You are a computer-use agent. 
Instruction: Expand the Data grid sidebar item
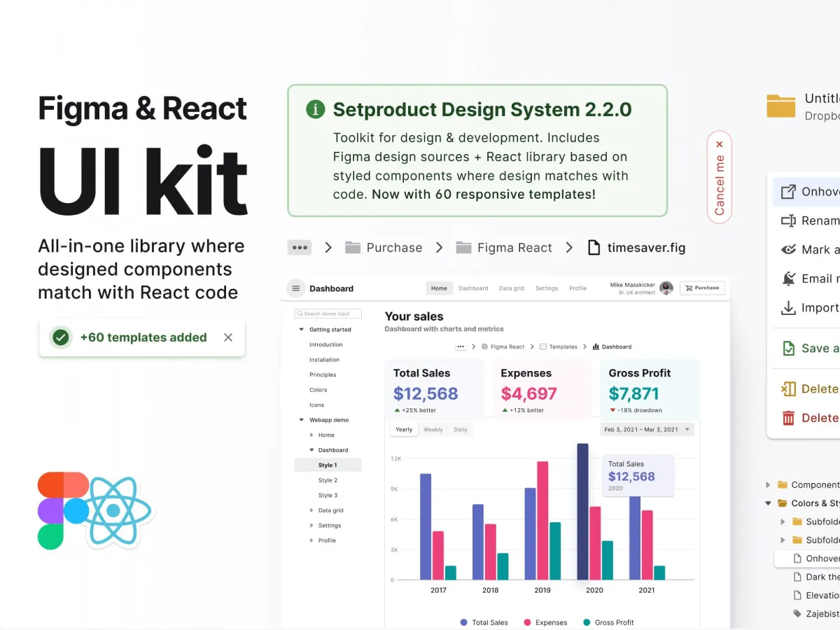311,510
